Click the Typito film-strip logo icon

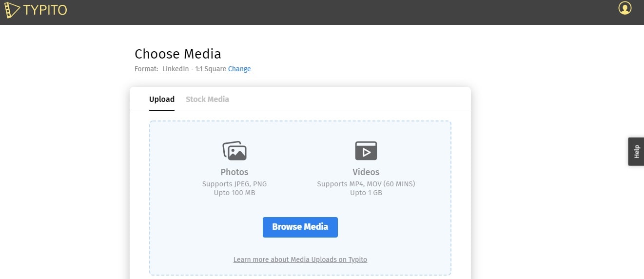[12, 9]
